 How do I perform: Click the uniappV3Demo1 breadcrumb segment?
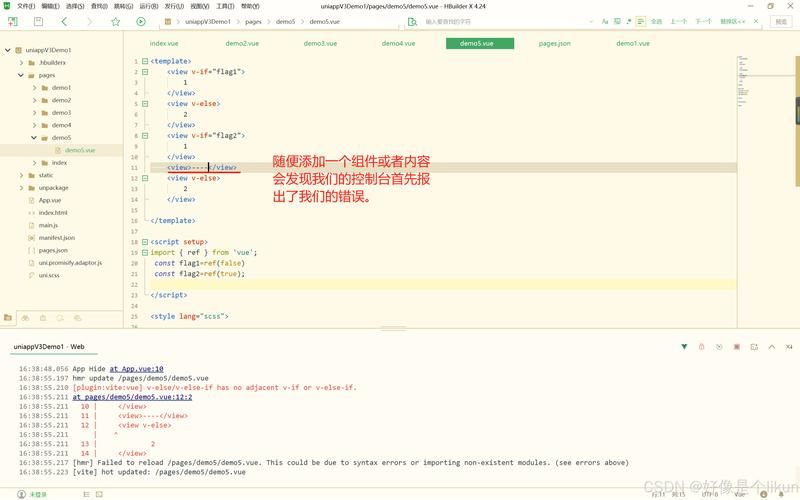pyautogui.click(x=208, y=21)
